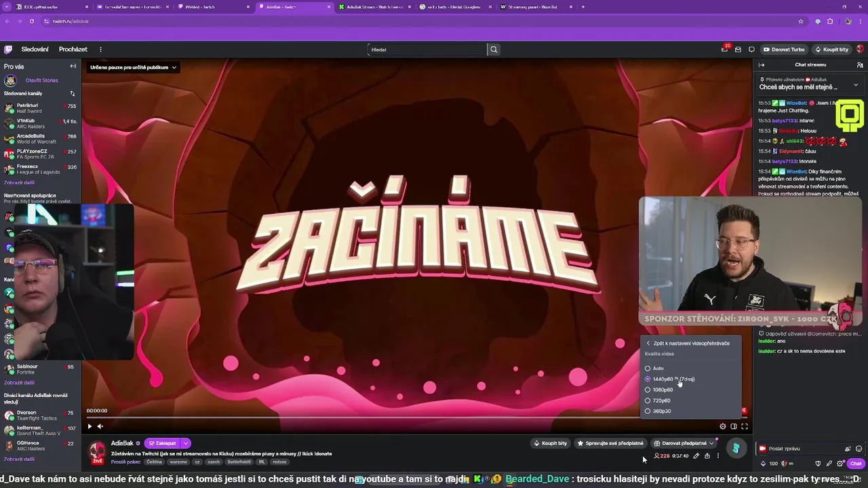The width and height of the screenshot is (868, 488).
Task: Switch to the AdisBak Stream Kick browser tab
Action: [x=374, y=7]
